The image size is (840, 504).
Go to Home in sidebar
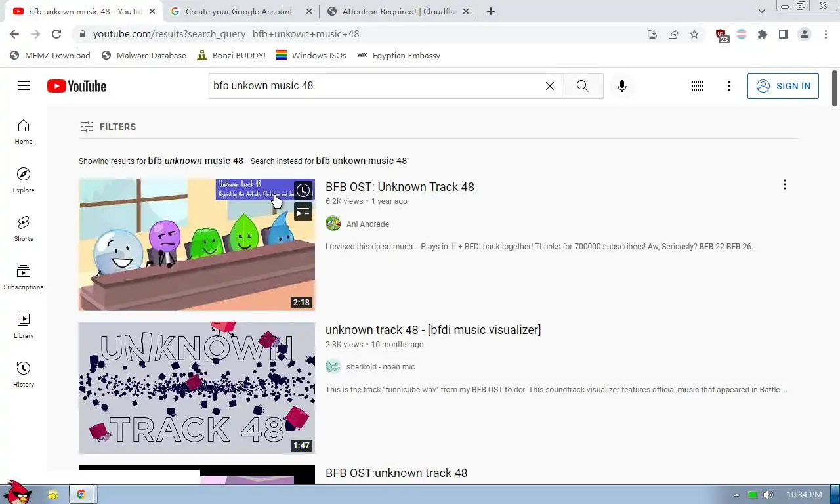24,131
